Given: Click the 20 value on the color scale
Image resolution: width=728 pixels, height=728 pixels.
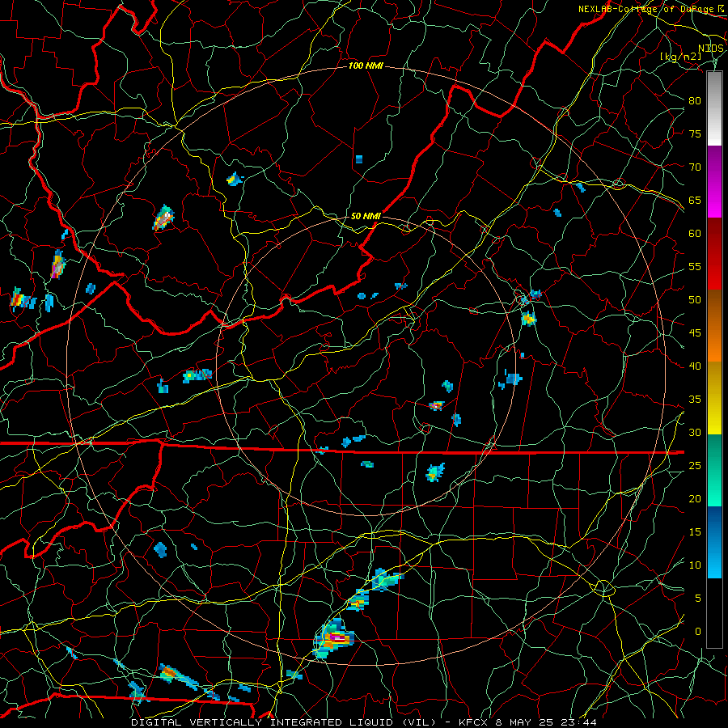Looking at the screenshot, I should [695, 499].
